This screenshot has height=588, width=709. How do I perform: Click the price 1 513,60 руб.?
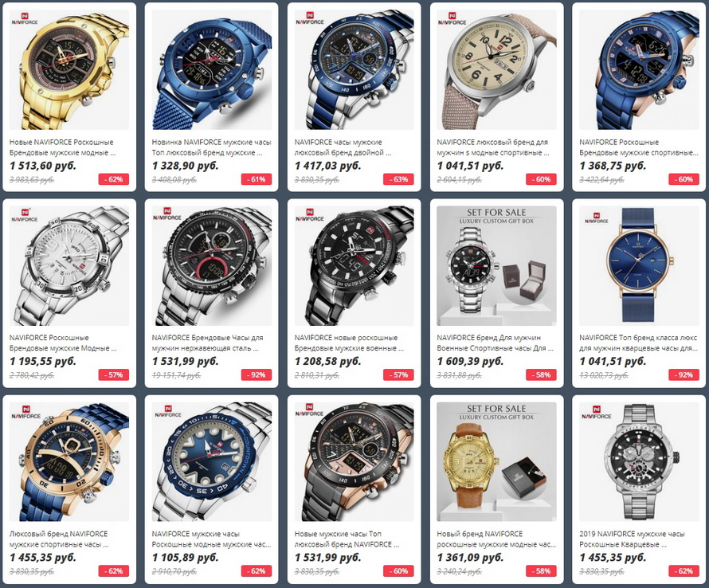point(43,166)
